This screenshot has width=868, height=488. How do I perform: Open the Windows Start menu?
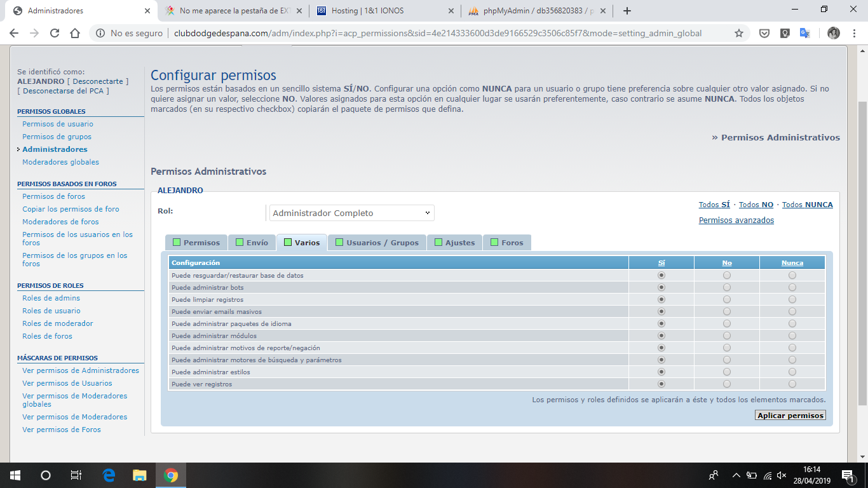tap(15, 475)
